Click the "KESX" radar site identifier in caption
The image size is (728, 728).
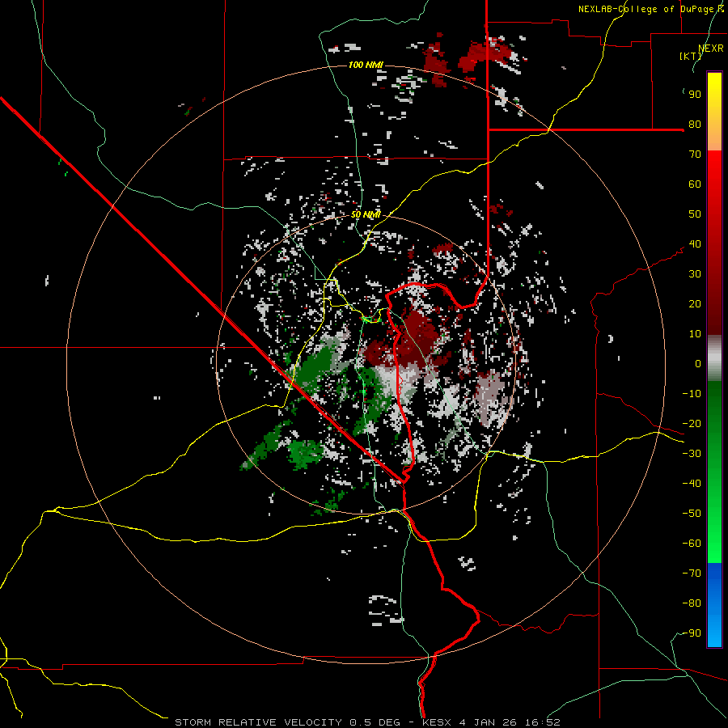pos(437,722)
